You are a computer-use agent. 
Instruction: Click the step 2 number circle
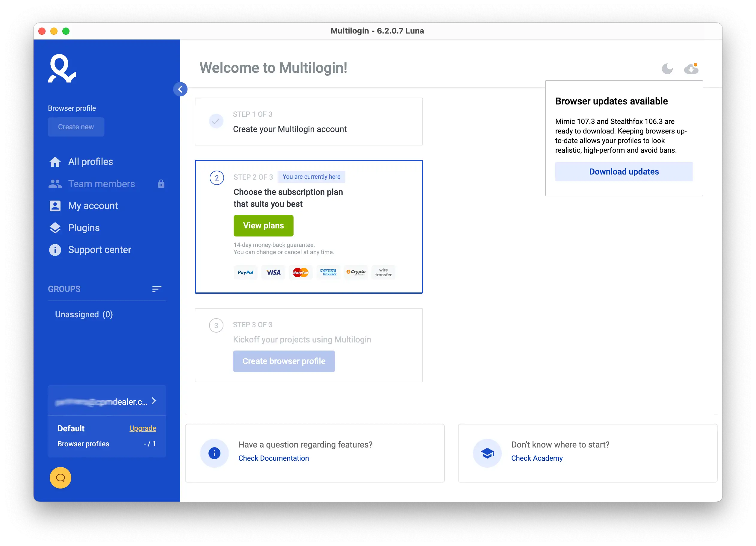click(x=217, y=178)
